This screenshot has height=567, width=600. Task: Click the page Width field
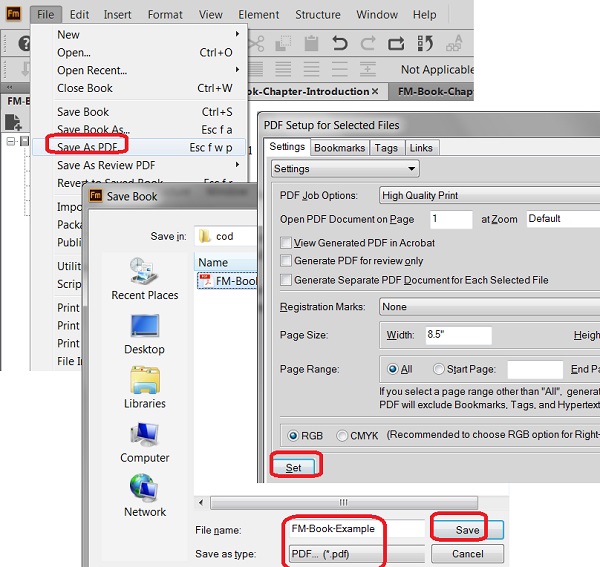(x=458, y=335)
